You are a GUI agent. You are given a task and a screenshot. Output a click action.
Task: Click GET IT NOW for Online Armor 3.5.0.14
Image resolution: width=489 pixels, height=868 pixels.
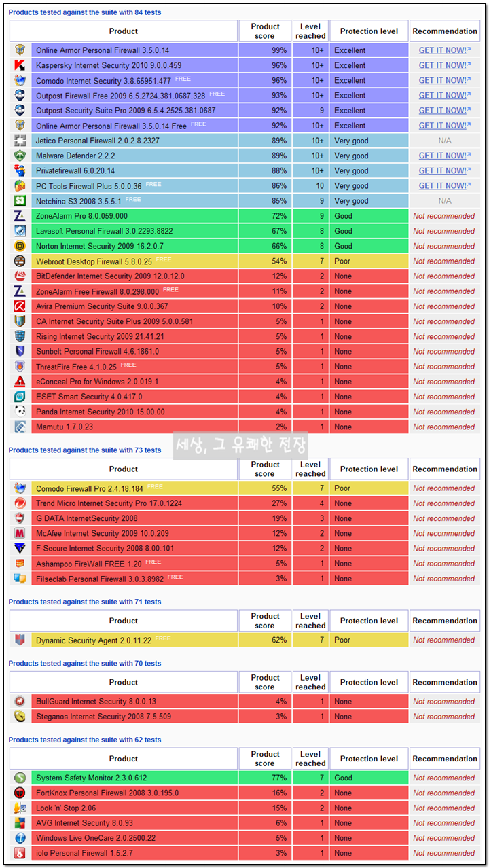pyautogui.click(x=445, y=50)
